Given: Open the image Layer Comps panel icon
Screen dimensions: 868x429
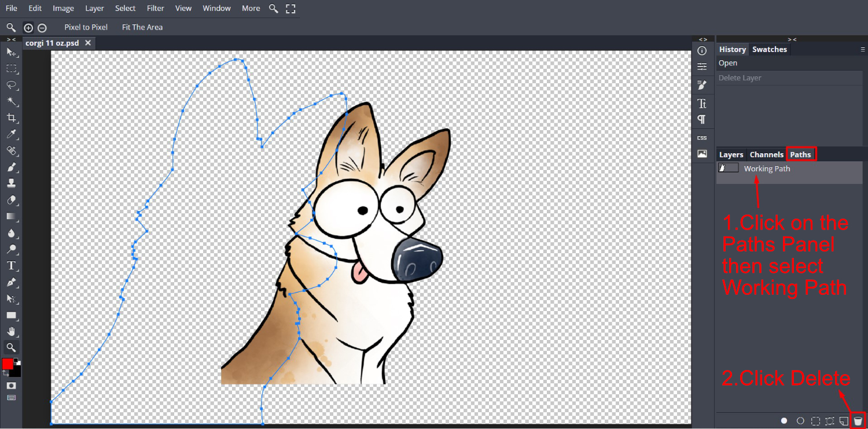Looking at the screenshot, I should pos(702,154).
